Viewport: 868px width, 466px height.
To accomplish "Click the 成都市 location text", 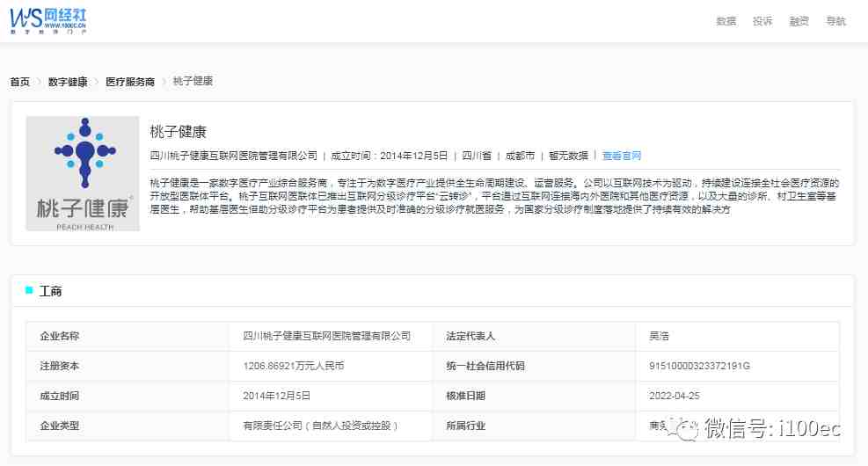I will 520,156.
